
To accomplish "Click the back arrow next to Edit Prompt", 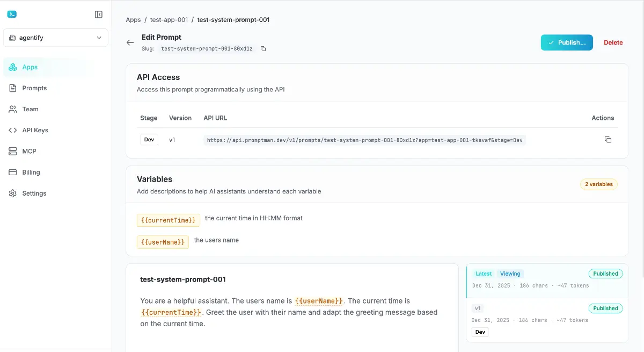I will [x=130, y=42].
